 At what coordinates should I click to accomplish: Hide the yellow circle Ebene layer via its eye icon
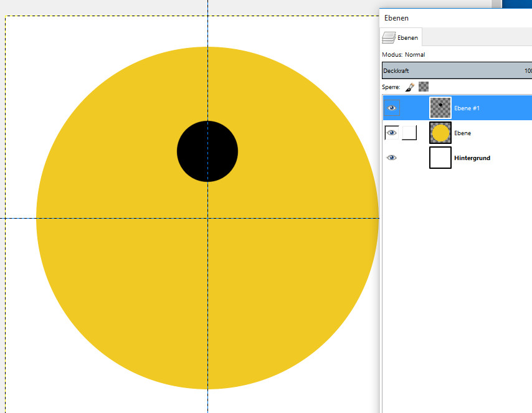coord(392,133)
